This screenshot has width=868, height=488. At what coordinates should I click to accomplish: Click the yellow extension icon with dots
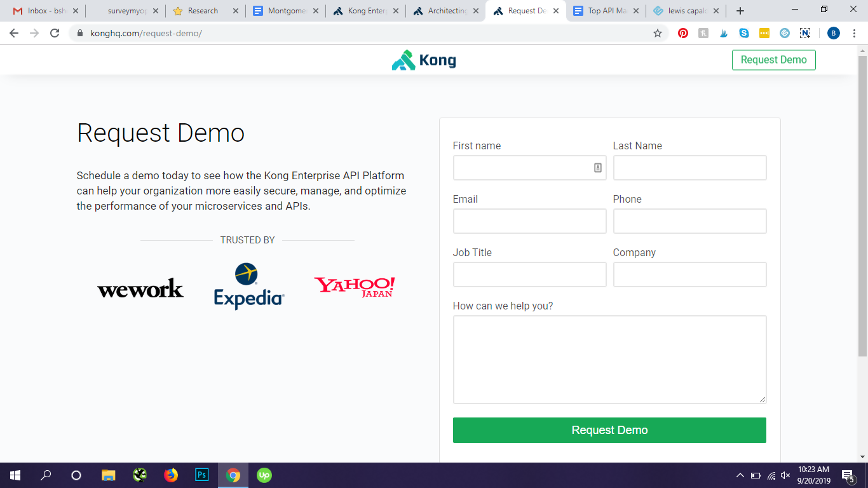[764, 33]
